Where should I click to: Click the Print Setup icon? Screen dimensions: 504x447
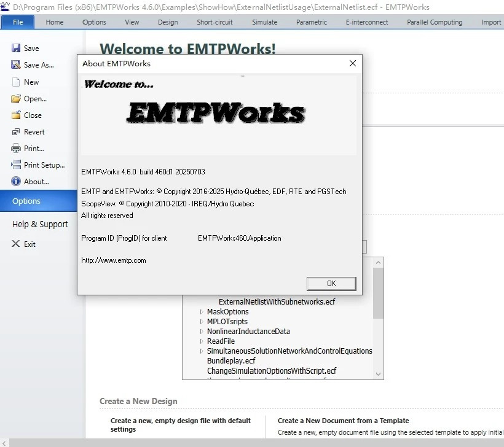[16, 165]
